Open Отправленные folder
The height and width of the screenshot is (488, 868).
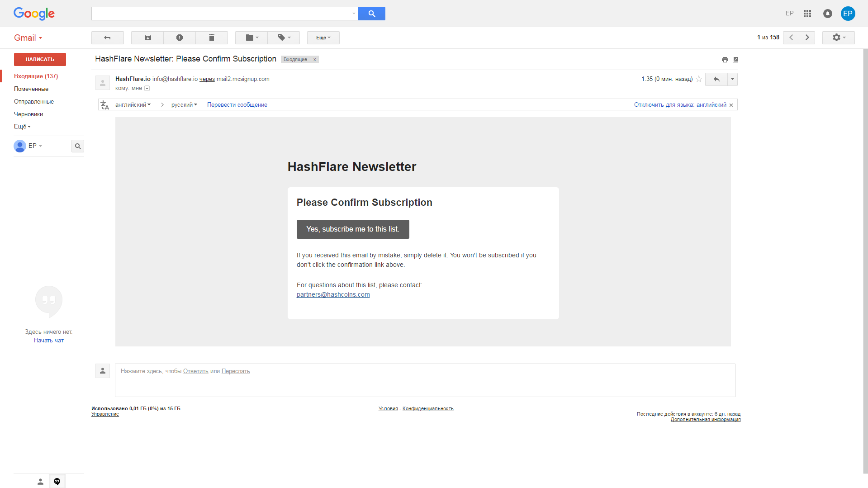pos(34,102)
